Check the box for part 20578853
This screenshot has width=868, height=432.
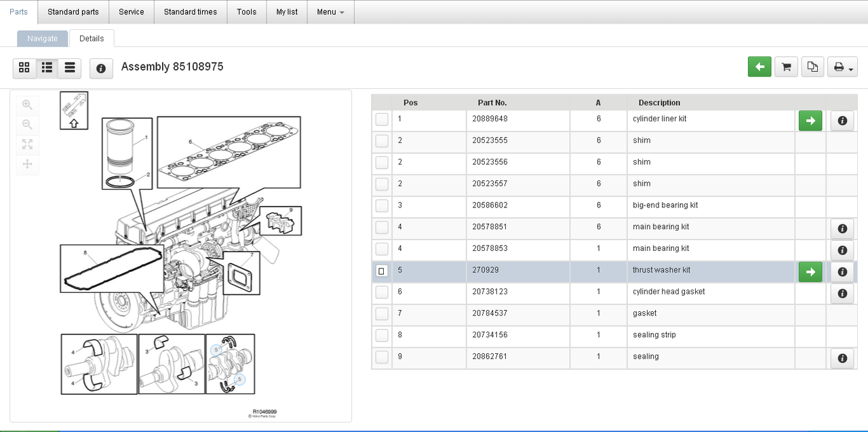[382, 249]
